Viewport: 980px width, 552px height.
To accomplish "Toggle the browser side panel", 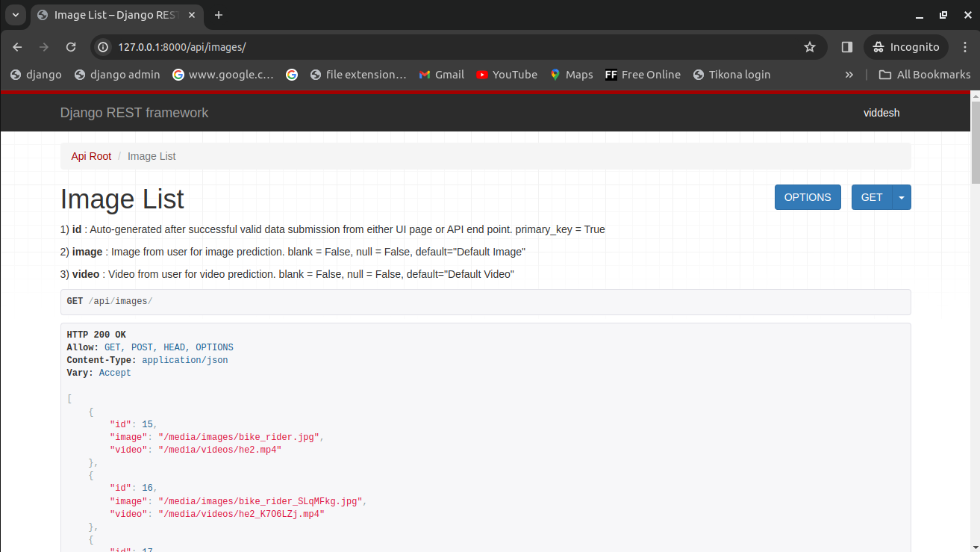I will 846,47.
